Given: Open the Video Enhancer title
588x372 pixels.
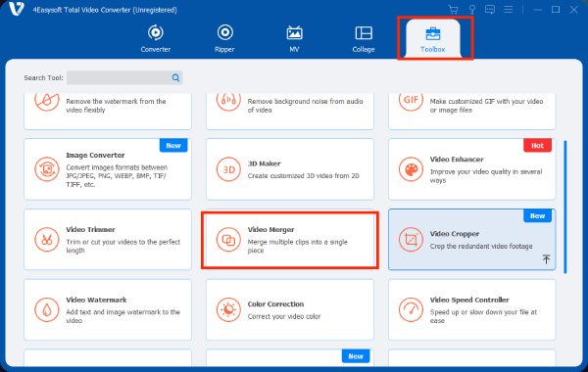Looking at the screenshot, I should (x=457, y=160).
